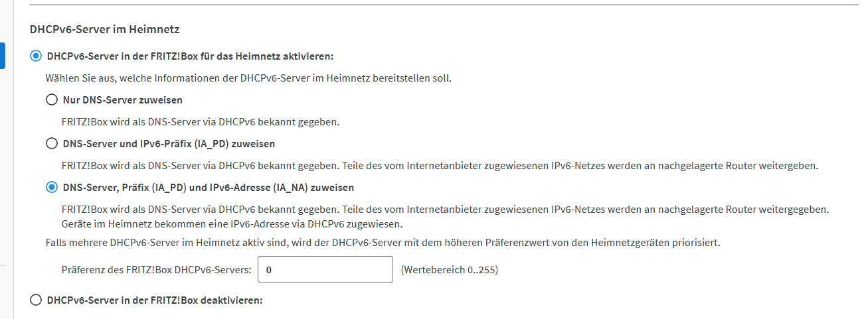Pick the "DHCPv6-Server in der FRITZ!Box deaktivieren" radio
The width and height of the screenshot is (868, 319).
tap(36, 300)
